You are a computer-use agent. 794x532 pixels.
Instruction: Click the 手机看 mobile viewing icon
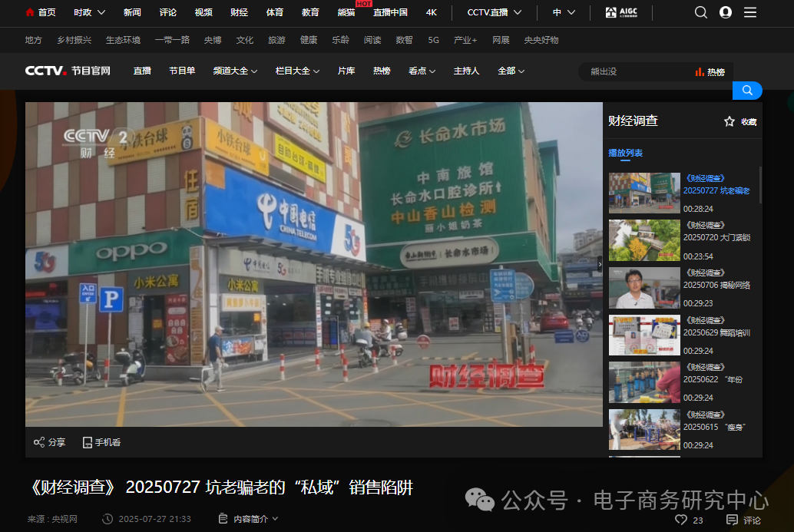click(x=87, y=442)
